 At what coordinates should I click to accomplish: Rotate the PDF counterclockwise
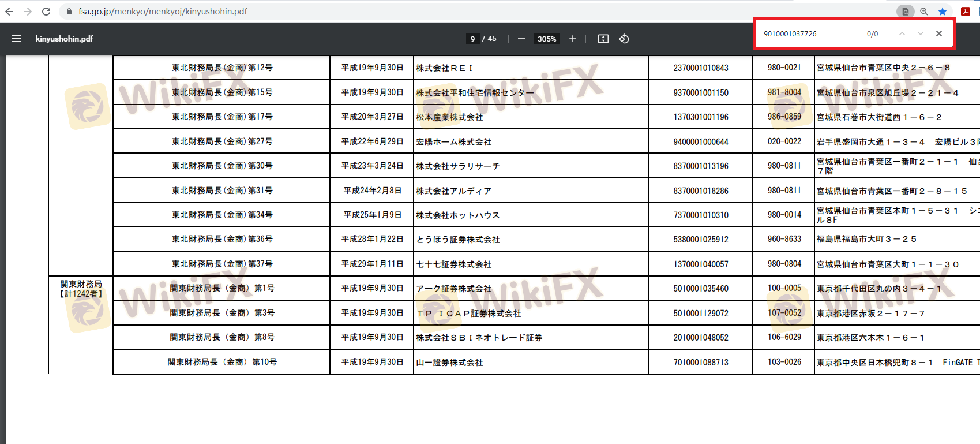coord(624,39)
